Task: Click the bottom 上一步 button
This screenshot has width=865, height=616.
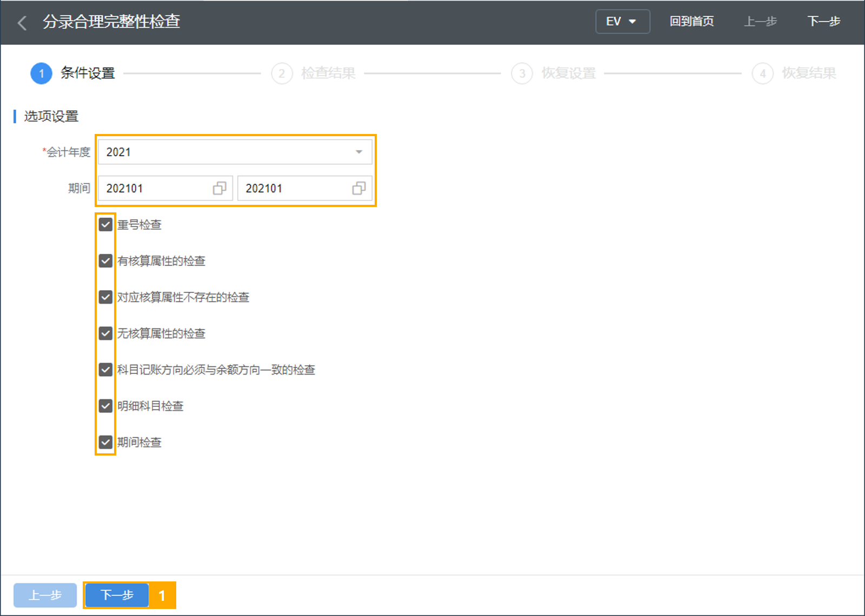Action: coord(45,595)
